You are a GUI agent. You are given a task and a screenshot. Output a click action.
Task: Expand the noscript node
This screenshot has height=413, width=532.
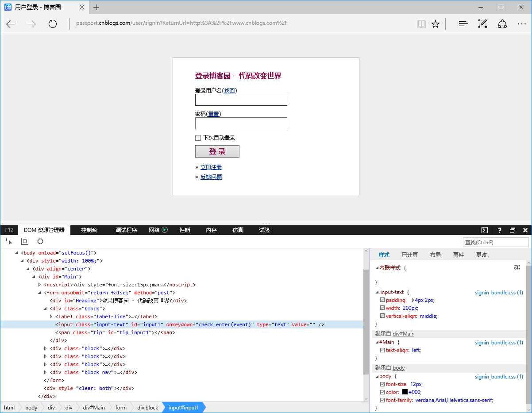(39, 285)
